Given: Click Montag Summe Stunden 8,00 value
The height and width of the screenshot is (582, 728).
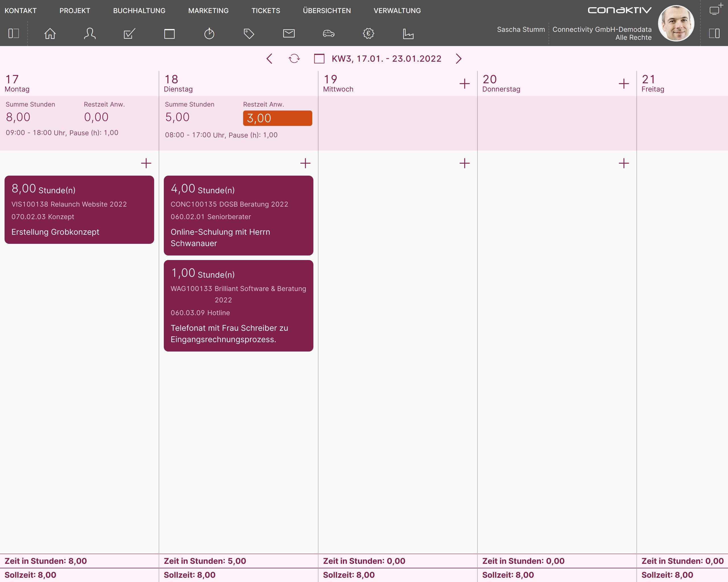Looking at the screenshot, I should pos(18,117).
